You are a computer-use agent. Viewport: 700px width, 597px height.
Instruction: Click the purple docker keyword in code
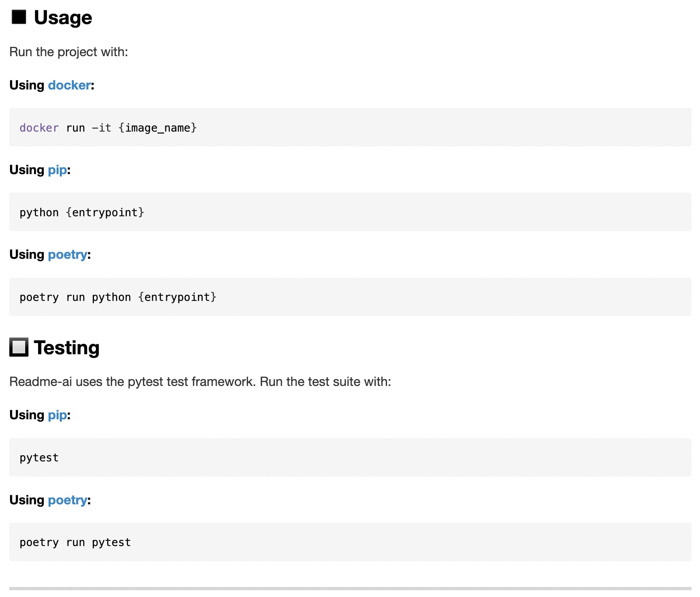(x=39, y=128)
